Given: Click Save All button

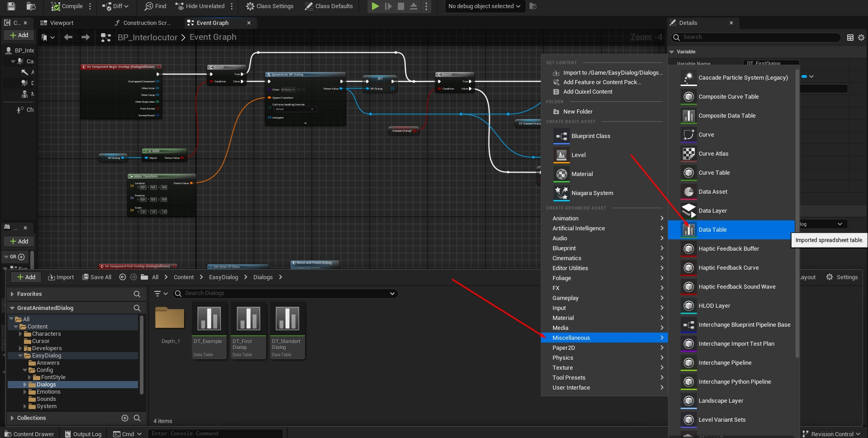Looking at the screenshot, I should 97,277.
